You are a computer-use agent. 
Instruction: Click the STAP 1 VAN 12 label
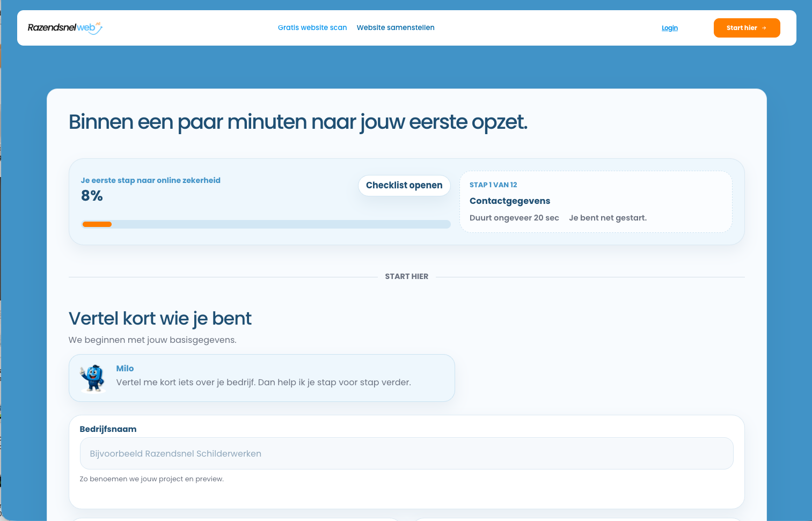493,185
